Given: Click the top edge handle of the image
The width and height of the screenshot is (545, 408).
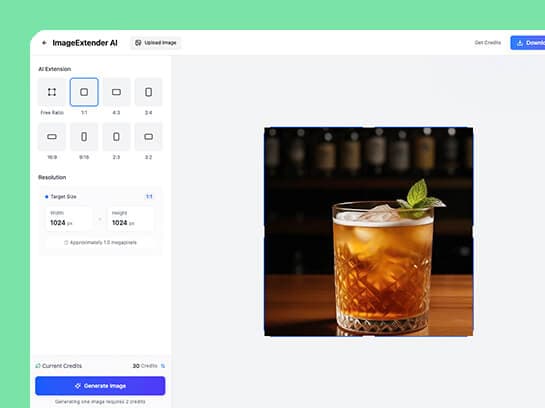Looking at the screenshot, I should point(368,127).
